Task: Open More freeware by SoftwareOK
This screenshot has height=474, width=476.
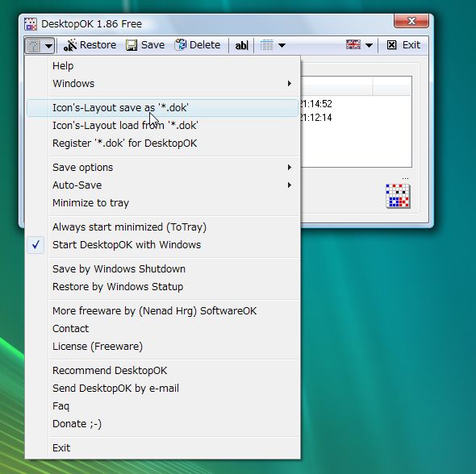Action: tap(163, 311)
